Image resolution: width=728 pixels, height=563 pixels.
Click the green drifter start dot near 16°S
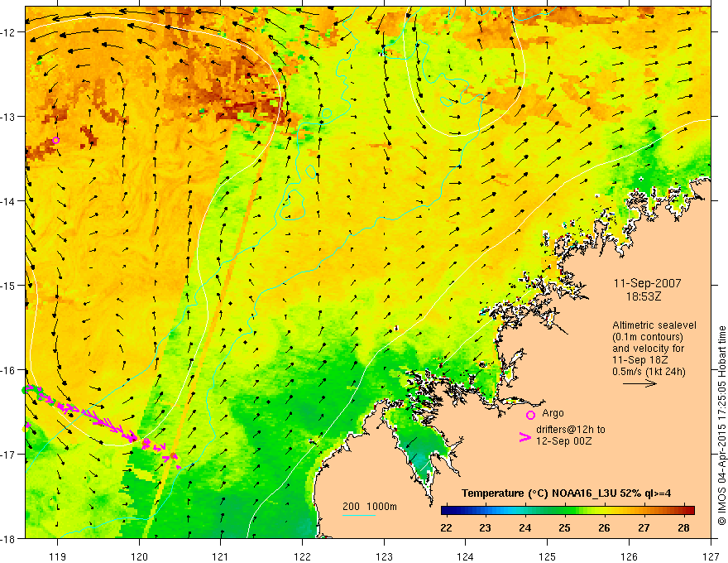click(26, 390)
